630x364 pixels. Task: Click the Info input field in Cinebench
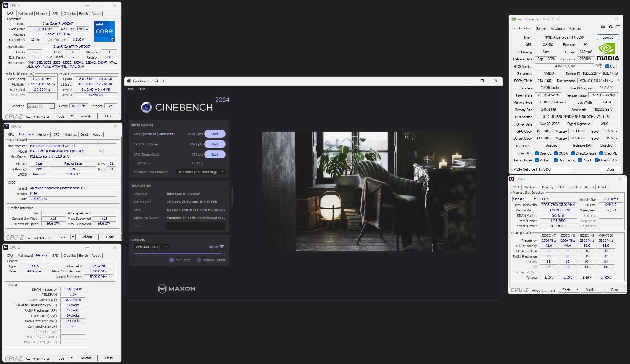pos(195,226)
